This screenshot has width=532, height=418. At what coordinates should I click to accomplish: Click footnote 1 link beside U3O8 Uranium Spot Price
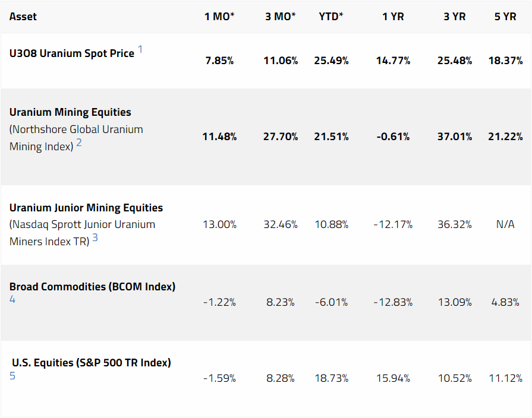tap(140, 50)
